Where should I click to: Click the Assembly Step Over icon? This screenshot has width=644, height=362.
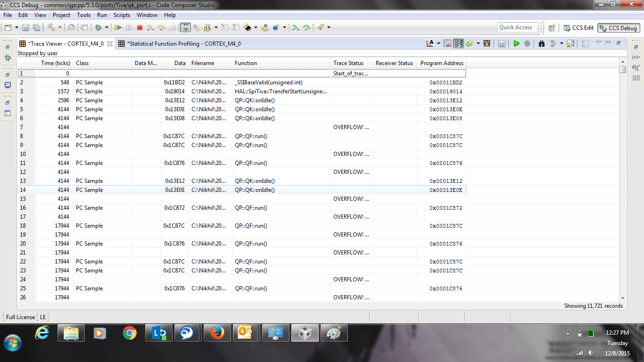307,28
